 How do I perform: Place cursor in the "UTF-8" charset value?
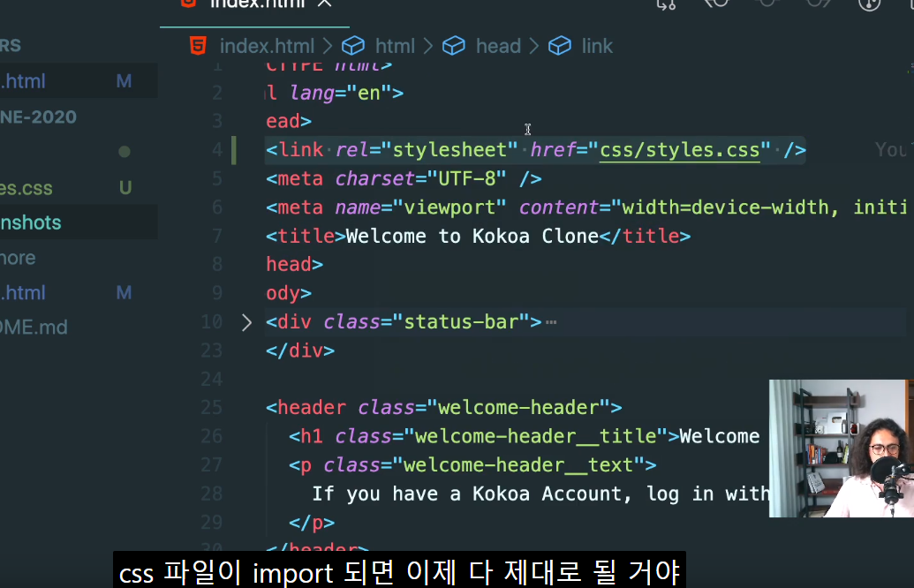[467, 179]
